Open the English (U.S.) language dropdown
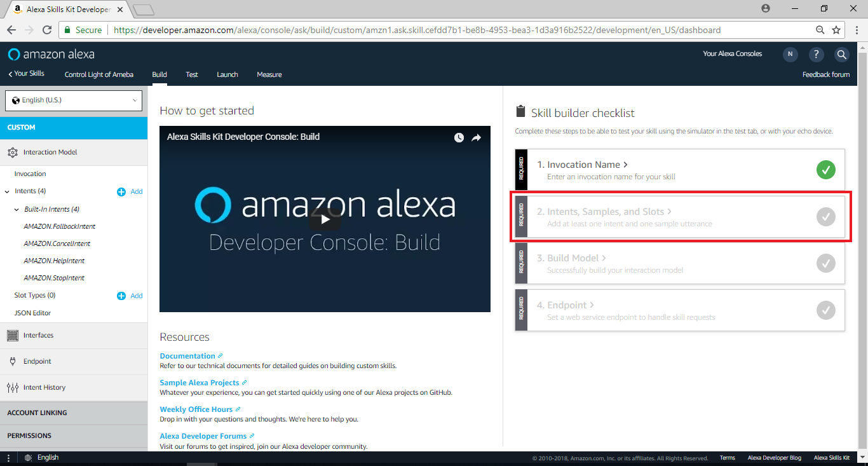This screenshot has width=868, height=466. tap(74, 100)
